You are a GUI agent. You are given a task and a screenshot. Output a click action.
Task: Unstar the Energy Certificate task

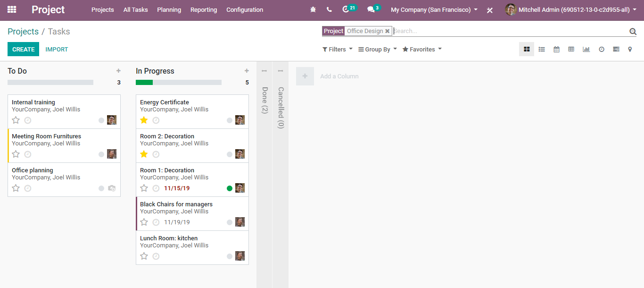(x=144, y=120)
